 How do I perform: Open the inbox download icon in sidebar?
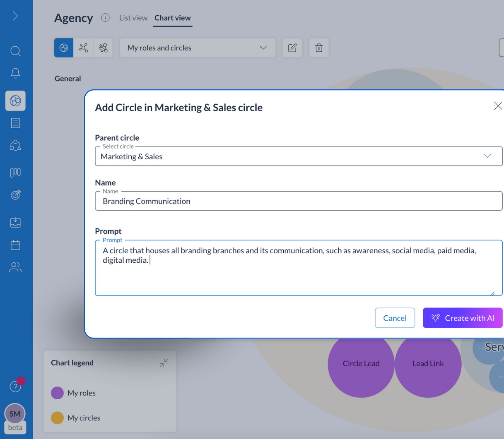point(15,223)
